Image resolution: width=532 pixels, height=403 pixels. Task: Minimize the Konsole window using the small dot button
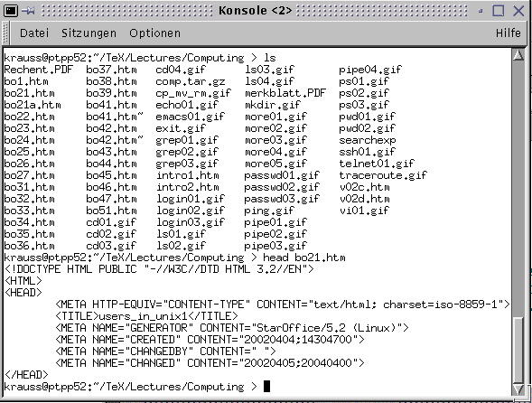point(481,11)
